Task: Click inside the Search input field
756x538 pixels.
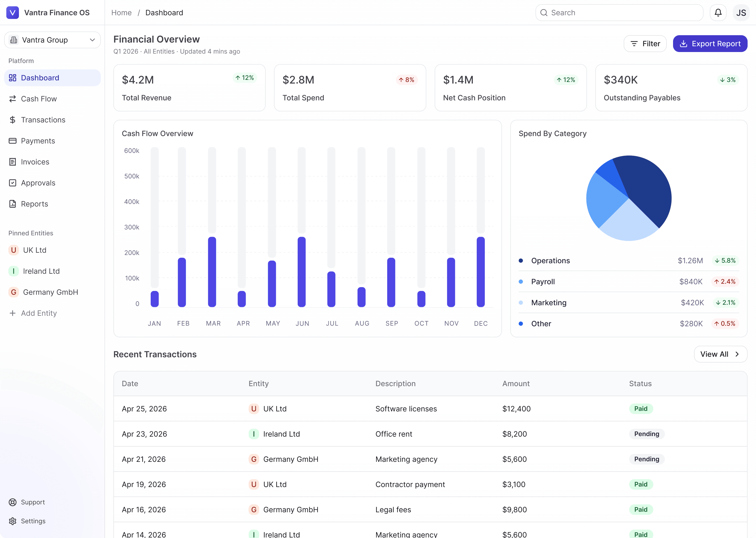Action: click(x=619, y=13)
